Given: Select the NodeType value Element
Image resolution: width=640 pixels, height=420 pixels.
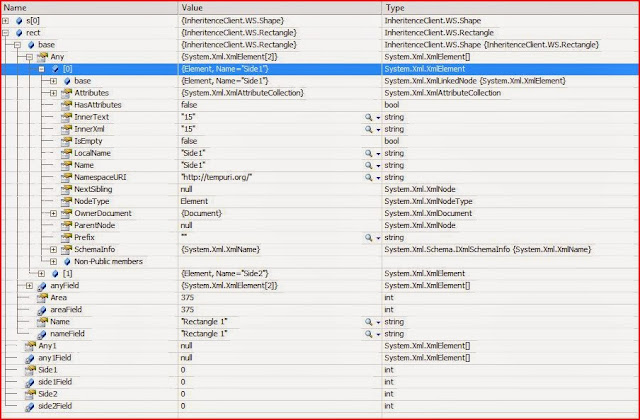Looking at the screenshot, I should pos(194,201).
